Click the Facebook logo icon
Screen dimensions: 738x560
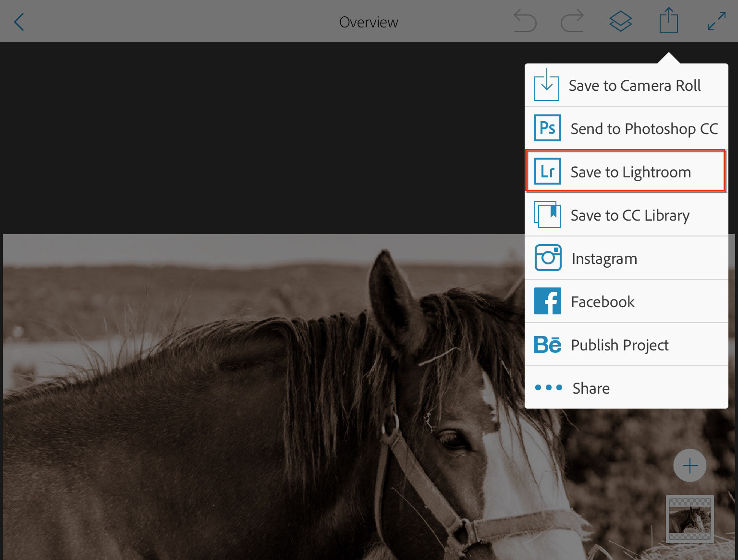point(548,301)
